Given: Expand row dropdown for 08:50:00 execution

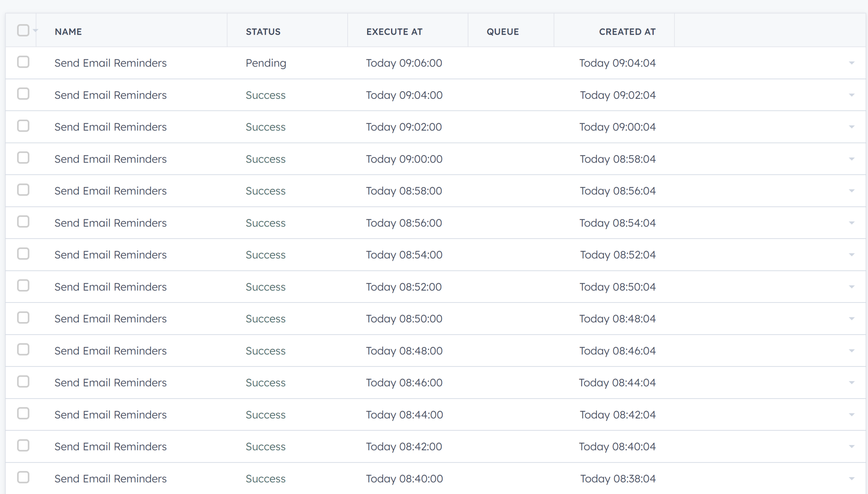Looking at the screenshot, I should point(852,319).
